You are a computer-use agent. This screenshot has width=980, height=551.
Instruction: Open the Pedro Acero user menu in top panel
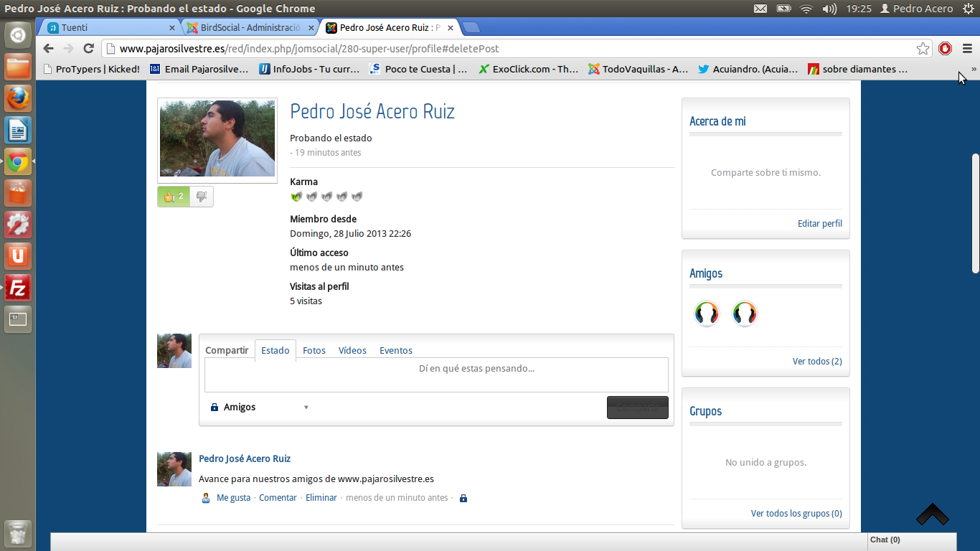tap(916, 9)
